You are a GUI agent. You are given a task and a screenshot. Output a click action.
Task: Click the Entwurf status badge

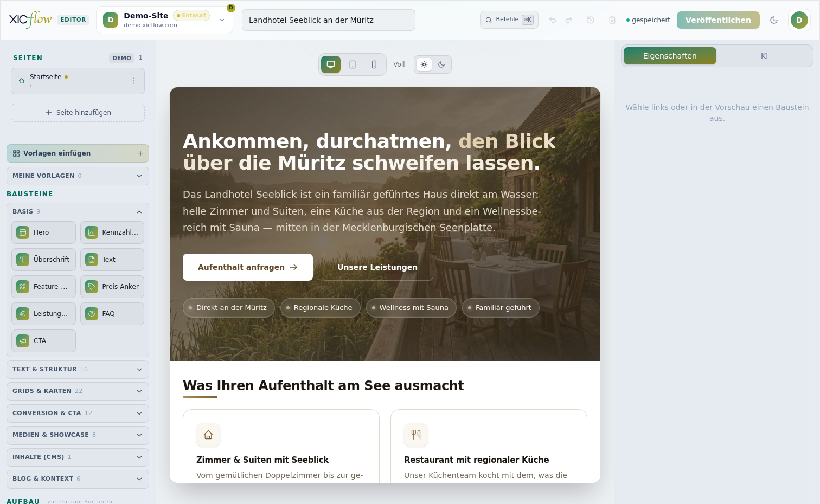pos(191,16)
